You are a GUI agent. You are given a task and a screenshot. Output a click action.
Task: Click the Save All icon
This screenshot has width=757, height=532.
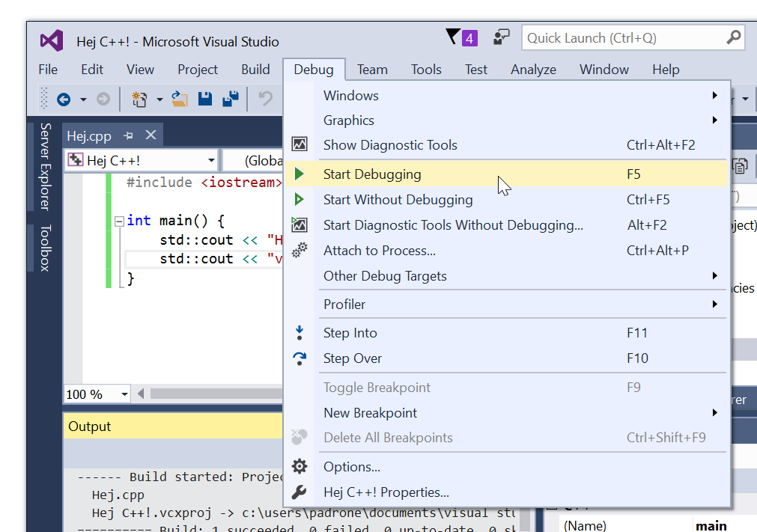(231, 99)
